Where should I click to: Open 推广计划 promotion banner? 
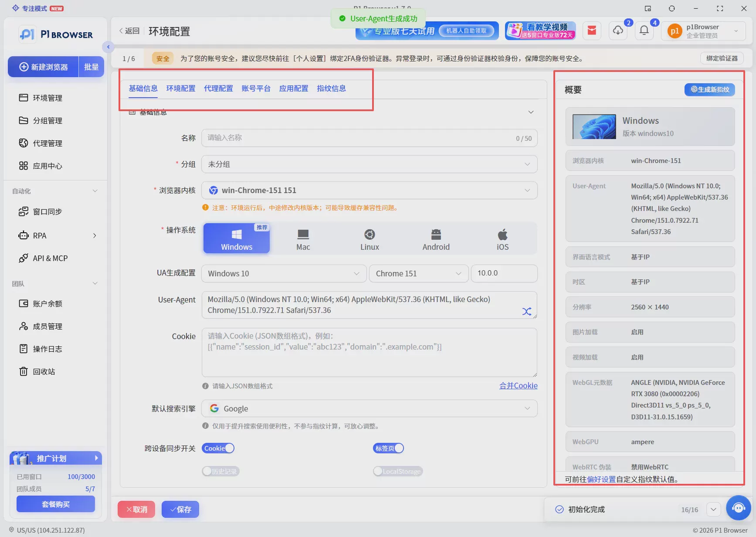(56, 458)
